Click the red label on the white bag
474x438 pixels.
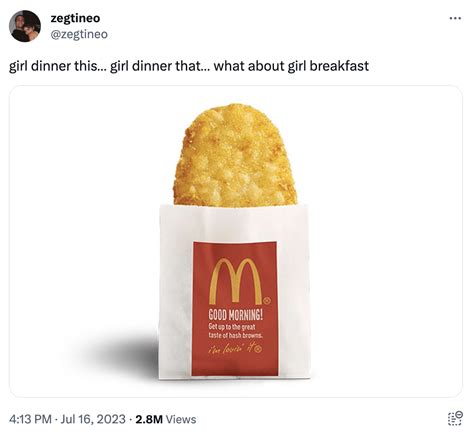coord(235,309)
